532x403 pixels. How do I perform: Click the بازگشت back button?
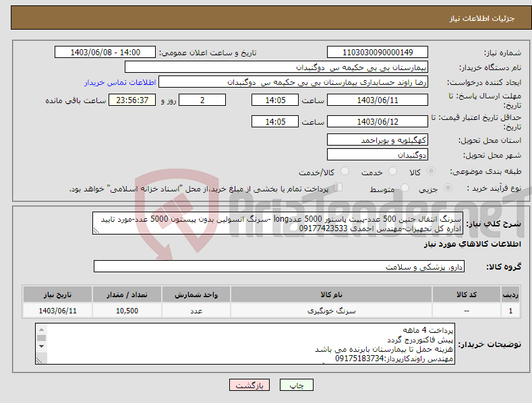pos(249,385)
